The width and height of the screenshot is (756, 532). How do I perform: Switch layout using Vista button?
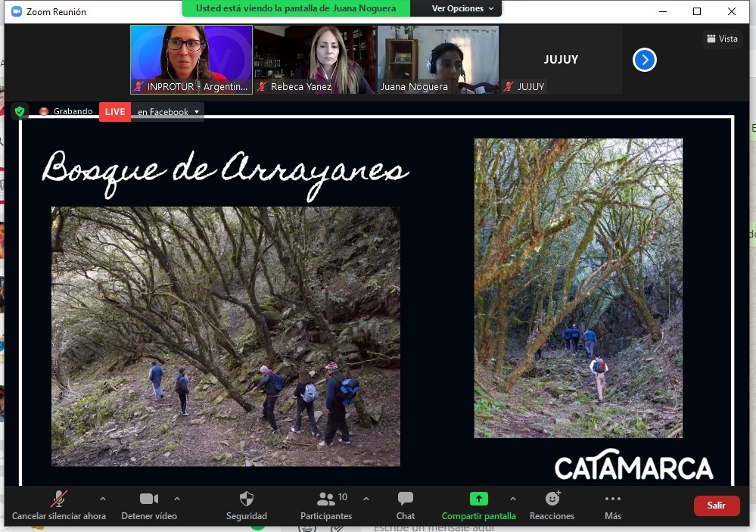point(722,39)
